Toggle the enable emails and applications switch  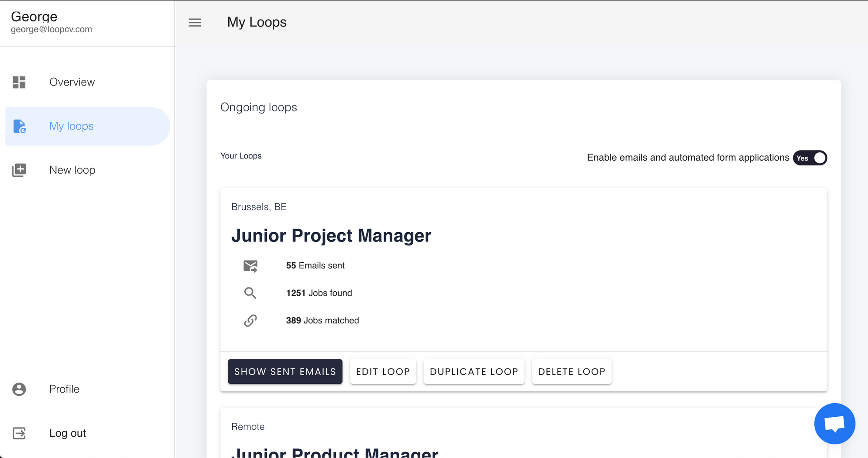[x=810, y=158]
